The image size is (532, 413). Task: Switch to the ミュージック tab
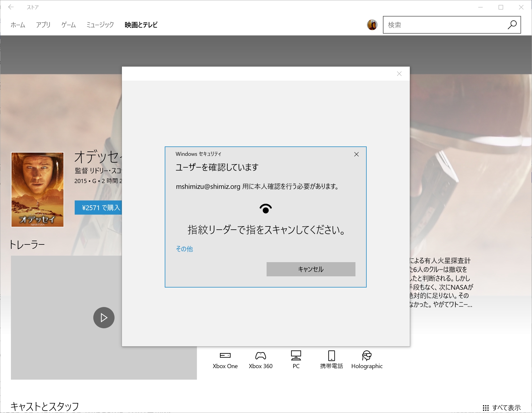[x=100, y=25]
